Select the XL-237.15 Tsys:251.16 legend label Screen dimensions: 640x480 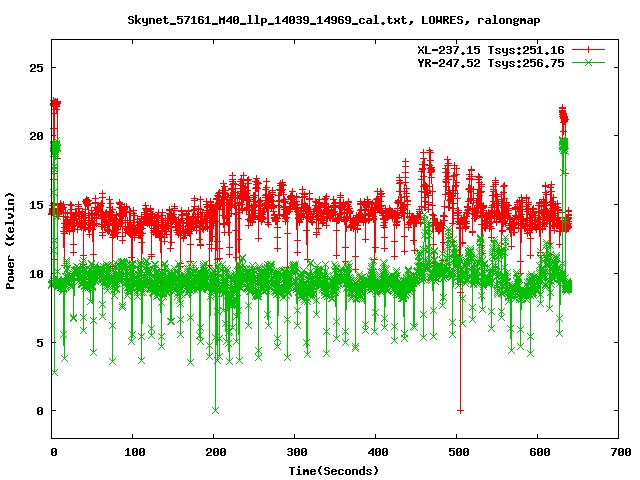pyautogui.click(x=491, y=50)
